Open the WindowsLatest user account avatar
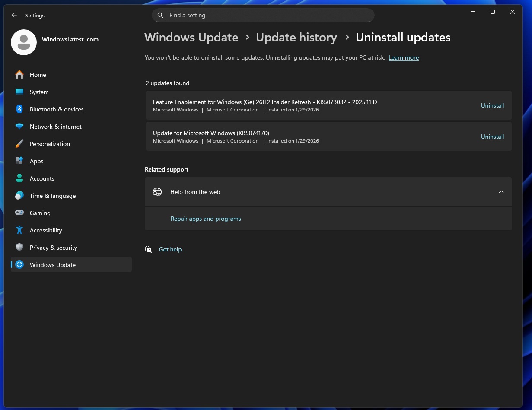532x410 pixels. click(24, 42)
